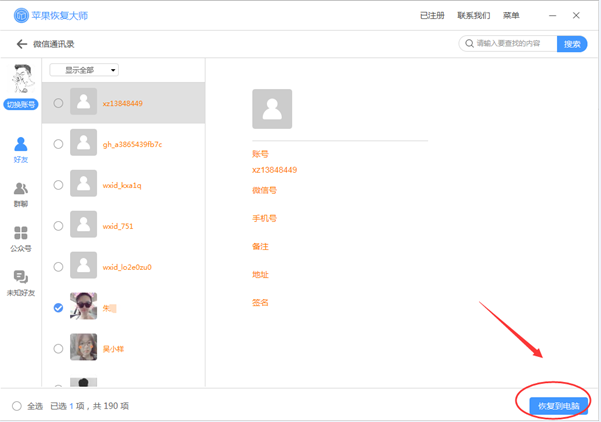This screenshot has height=422, width=601.
Task: Open the 菜单 menu in title bar
Action: pyautogui.click(x=511, y=16)
